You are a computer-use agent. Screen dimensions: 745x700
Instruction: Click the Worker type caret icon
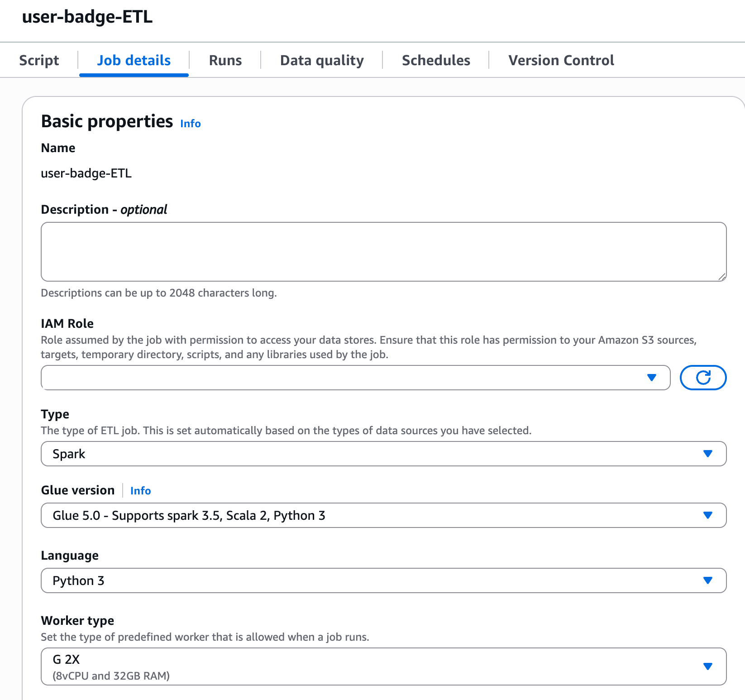[x=708, y=666]
